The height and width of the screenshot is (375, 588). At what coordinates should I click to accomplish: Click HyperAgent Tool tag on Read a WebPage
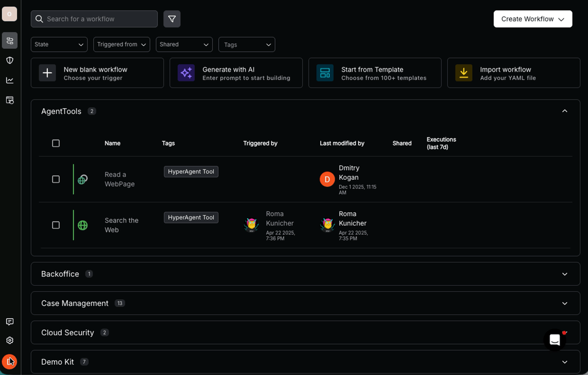191,171
